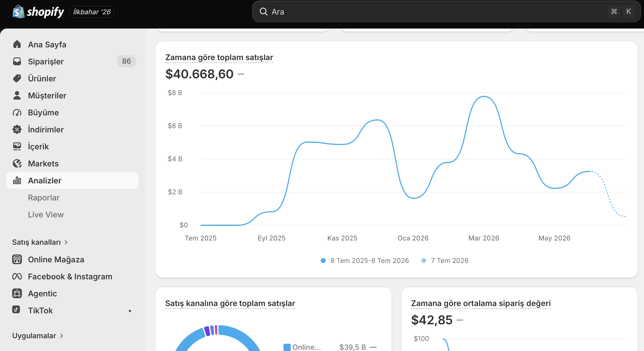644x351 pixels.
Task: Click the 86 orders count badge
Action: pyautogui.click(x=126, y=61)
